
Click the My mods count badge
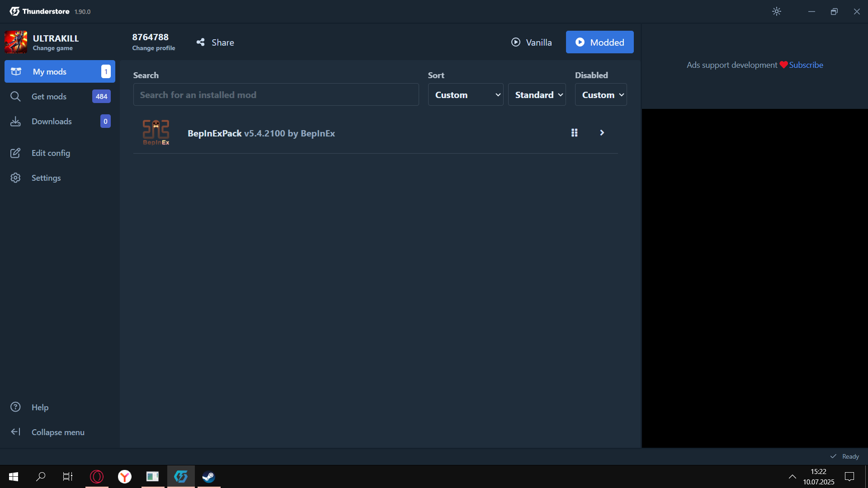pyautogui.click(x=106, y=71)
